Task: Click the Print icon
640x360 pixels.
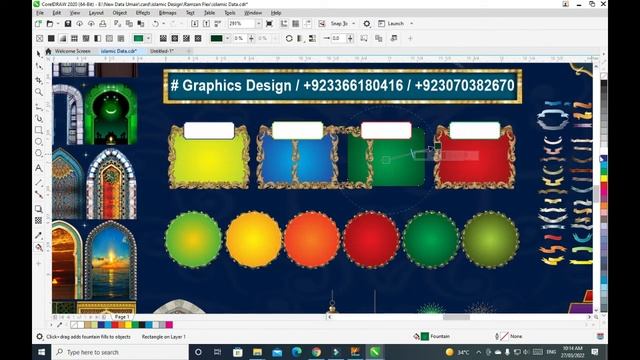Action: [x=103, y=24]
